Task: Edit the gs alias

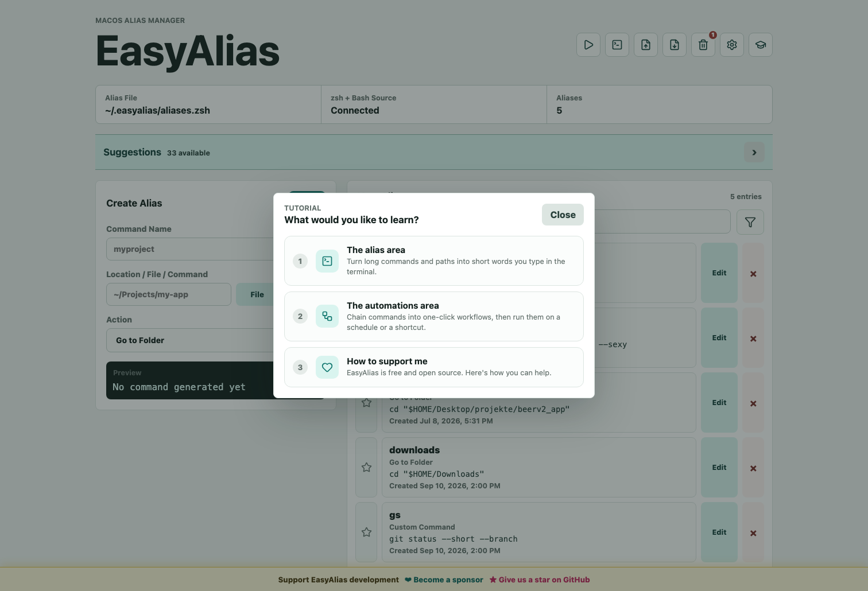Action: point(719,532)
